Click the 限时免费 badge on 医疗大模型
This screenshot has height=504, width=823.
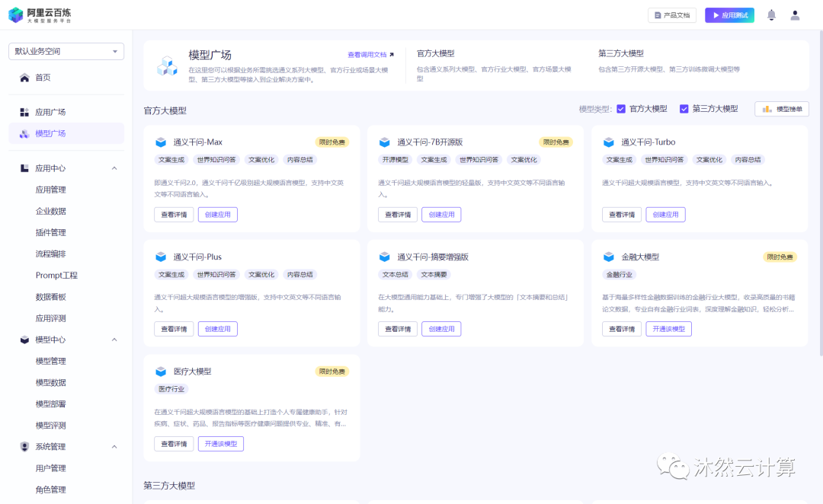pos(332,372)
